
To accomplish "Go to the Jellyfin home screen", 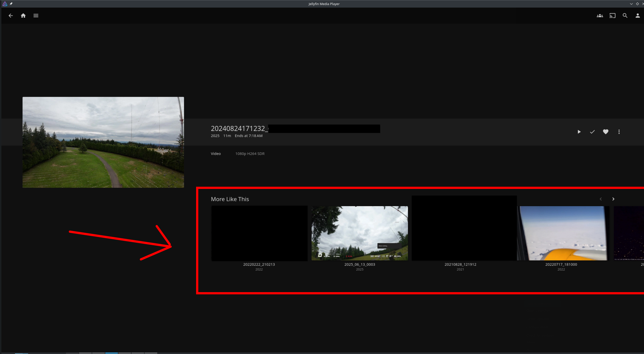I will (x=23, y=16).
